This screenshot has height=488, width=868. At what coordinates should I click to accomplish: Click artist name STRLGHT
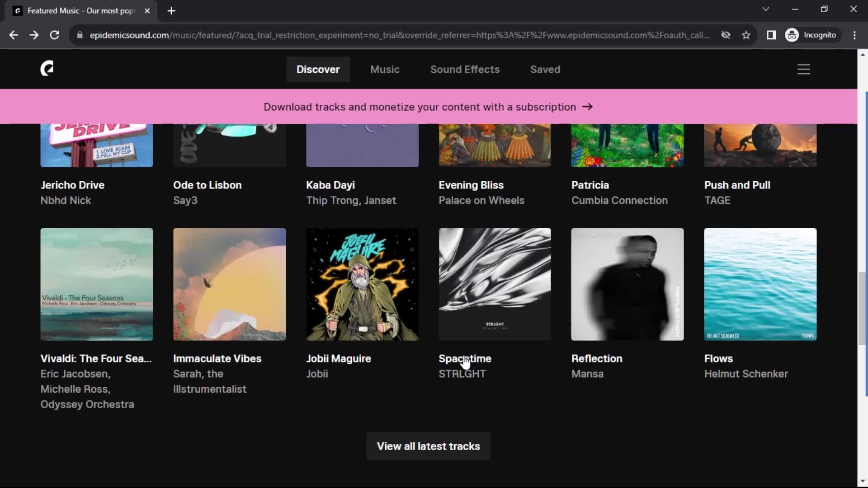pyautogui.click(x=462, y=374)
